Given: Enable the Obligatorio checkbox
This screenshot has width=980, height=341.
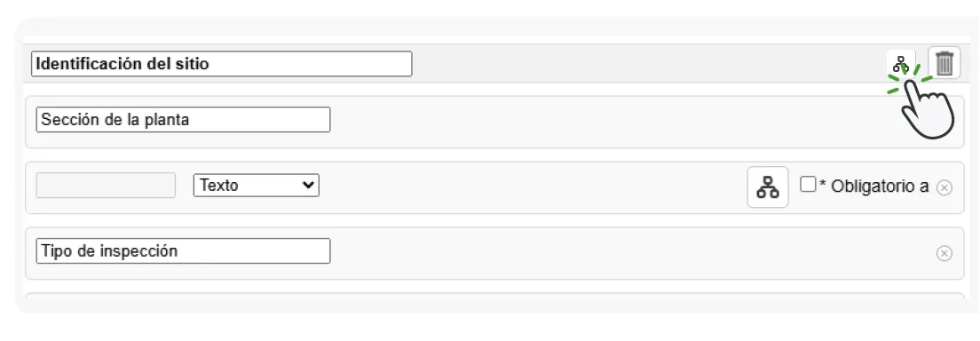Looking at the screenshot, I should (808, 184).
